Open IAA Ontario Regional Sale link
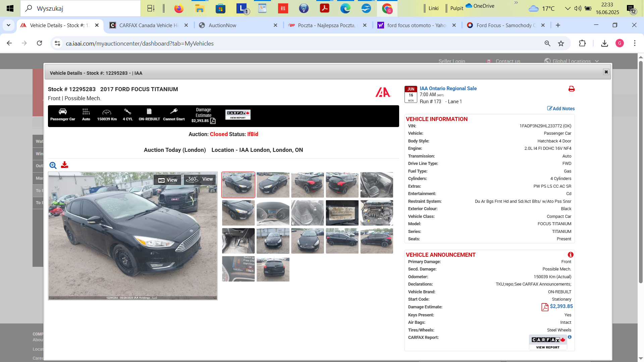The image size is (644, 362). 448,88
